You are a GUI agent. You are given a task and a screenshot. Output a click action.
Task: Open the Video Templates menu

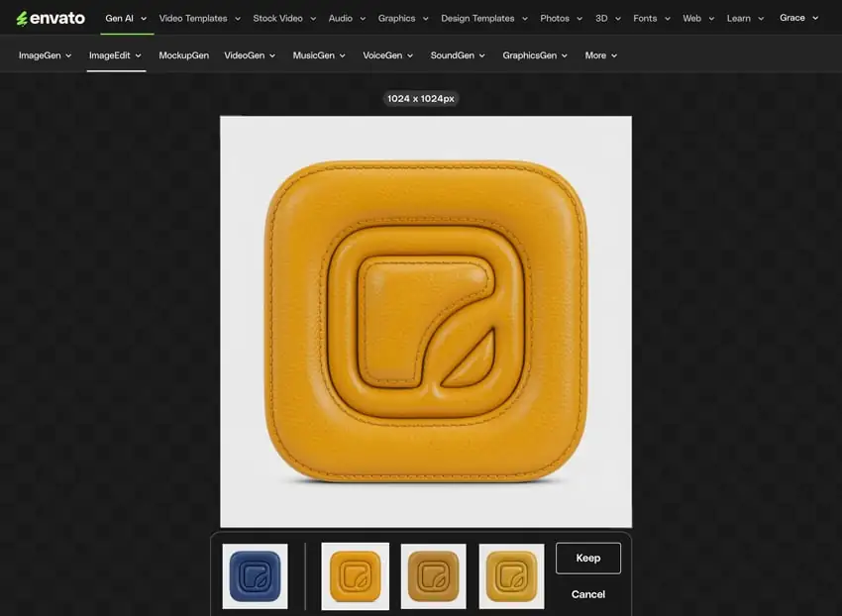(x=193, y=18)
